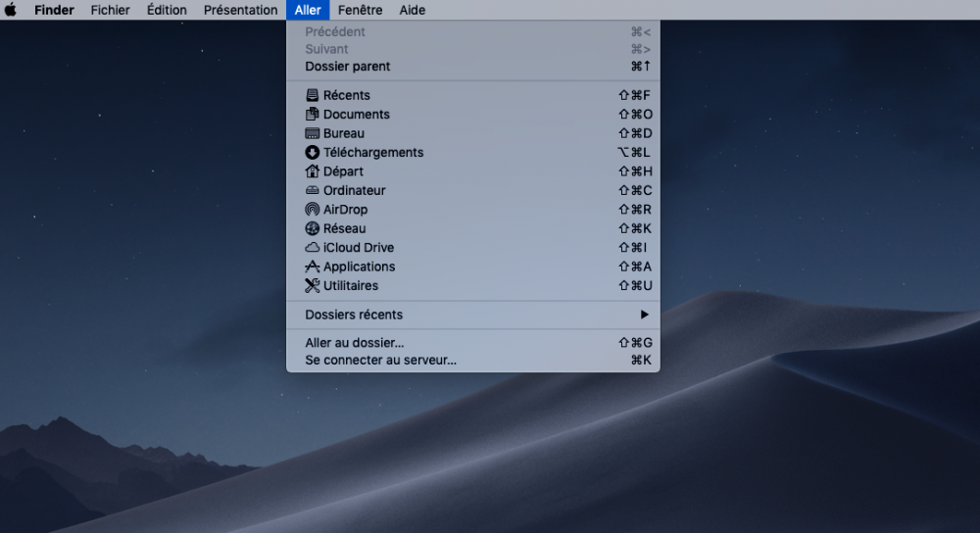Open the Fichier menu
Image resolution: width=980 pixels, height=533 pixels.
(110, 10)
